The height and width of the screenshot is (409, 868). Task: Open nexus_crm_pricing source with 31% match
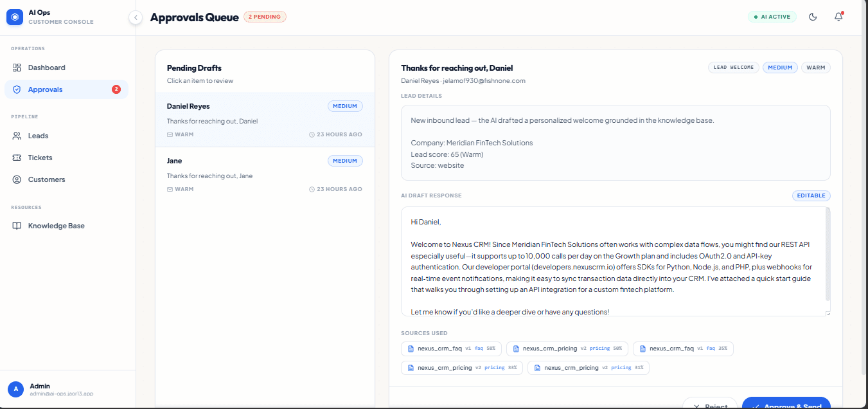[x=589, y=368]
